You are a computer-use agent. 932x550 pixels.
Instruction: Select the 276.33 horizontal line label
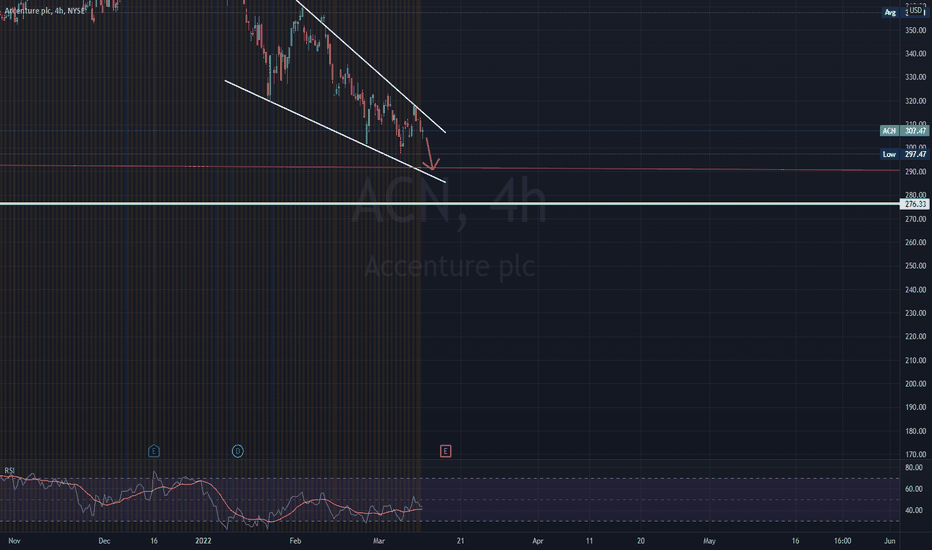915,204
